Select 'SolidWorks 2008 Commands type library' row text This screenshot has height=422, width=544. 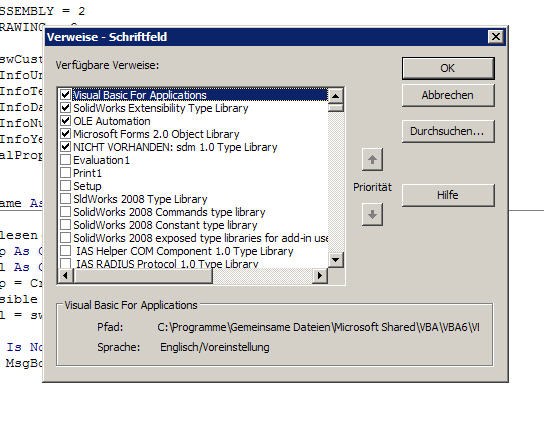click(x=169, y=212)
